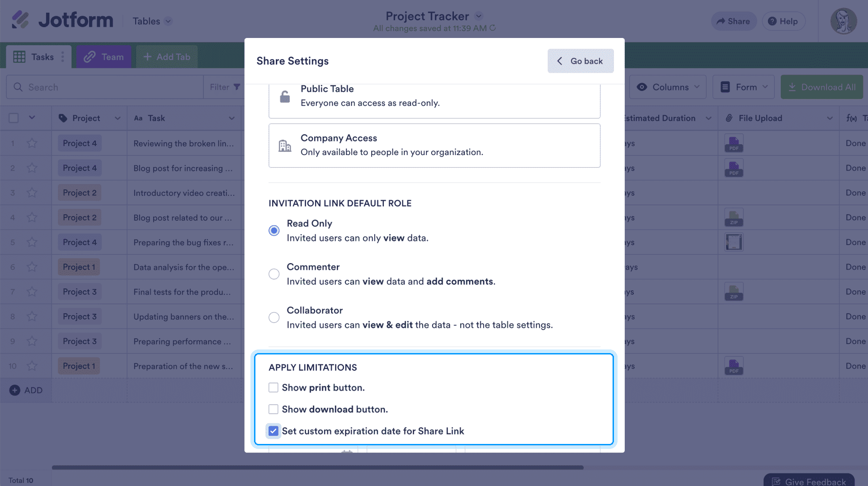This screenshot has width=868, height=486.
Task: Click the horizontal table scrollbar
Action: 317,467
